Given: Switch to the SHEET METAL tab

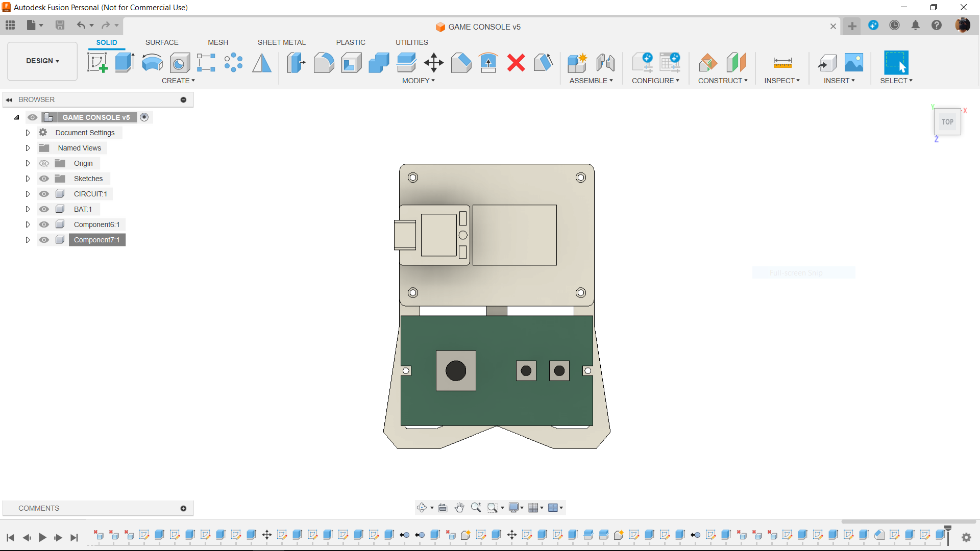Looking at the screenshot, I should [281, 42].
